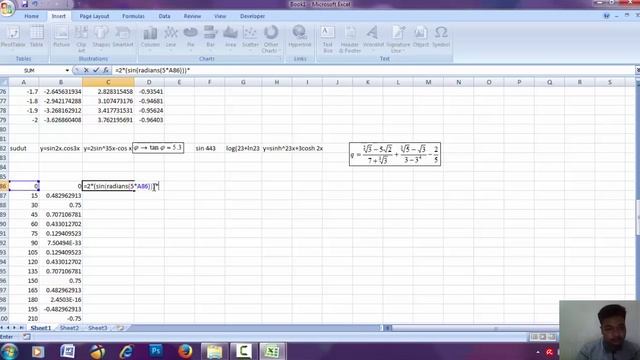Cancel the formula entry with X
Viewport: 640px width, 360px height.
click(x=86, y=70)
